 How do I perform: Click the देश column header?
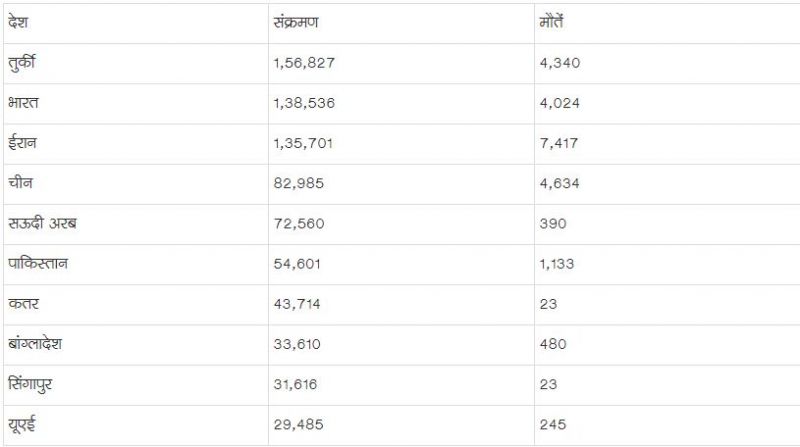[15, 22]
